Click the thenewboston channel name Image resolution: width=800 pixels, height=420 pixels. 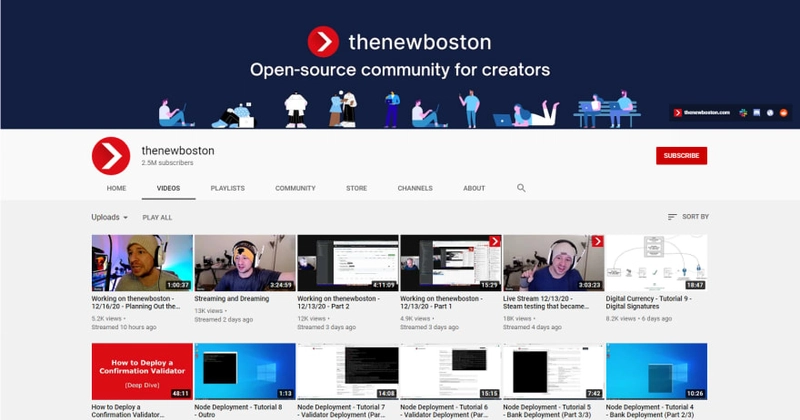[x=178, y=151]
